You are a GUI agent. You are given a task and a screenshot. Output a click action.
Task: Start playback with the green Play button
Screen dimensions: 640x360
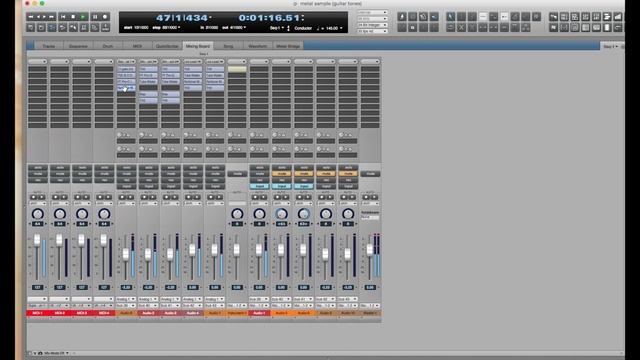83,17
